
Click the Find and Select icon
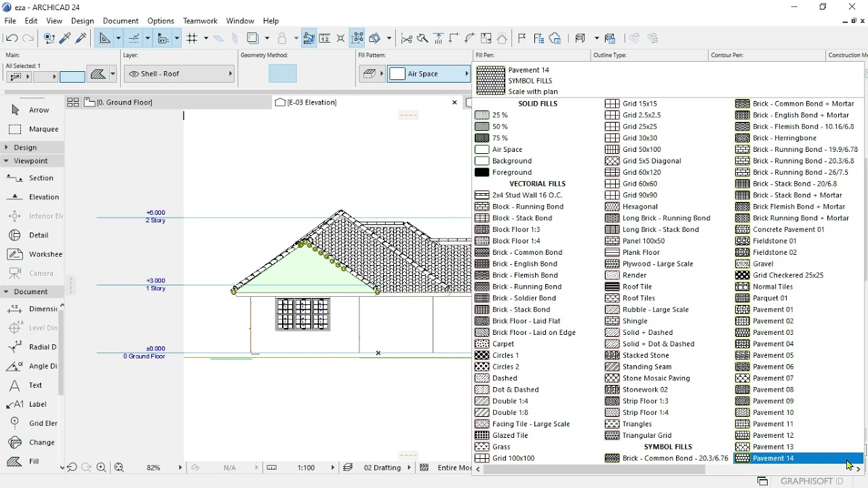(49, 39)
